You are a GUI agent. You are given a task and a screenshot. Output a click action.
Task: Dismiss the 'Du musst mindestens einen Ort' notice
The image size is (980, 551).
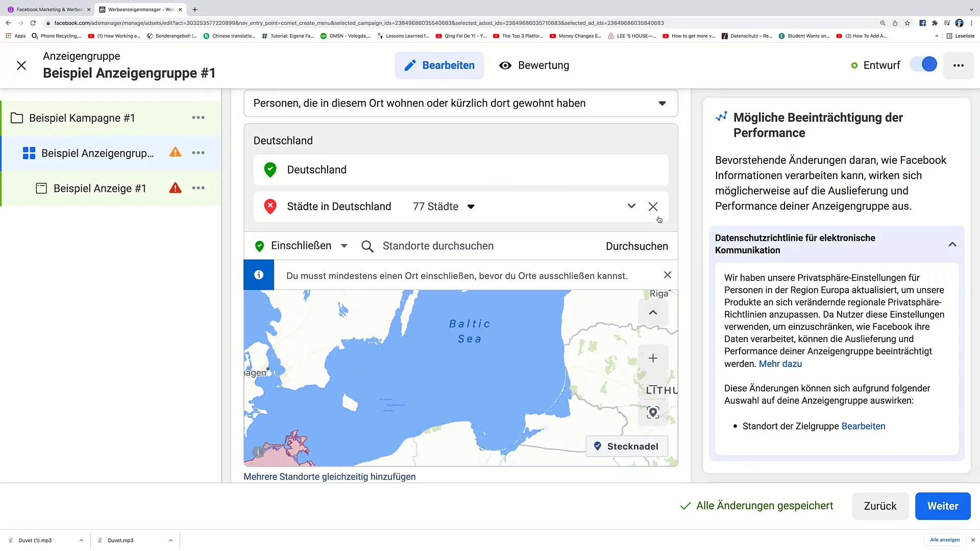click(667, 275)
